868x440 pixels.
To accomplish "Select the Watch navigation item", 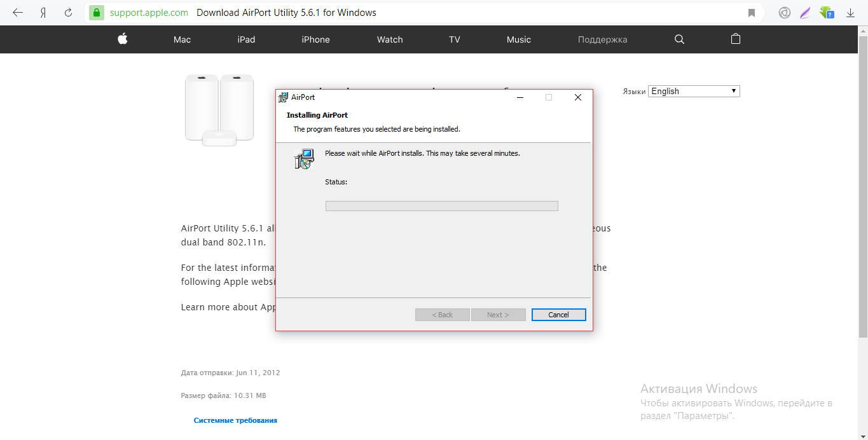I will [x=390, y=39].
